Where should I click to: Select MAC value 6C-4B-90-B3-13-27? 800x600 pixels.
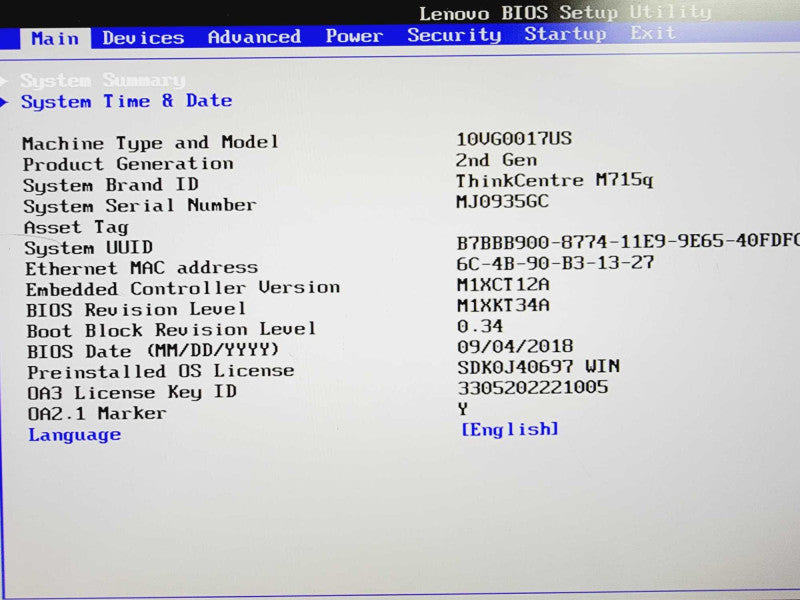click(x=555, y=263)
